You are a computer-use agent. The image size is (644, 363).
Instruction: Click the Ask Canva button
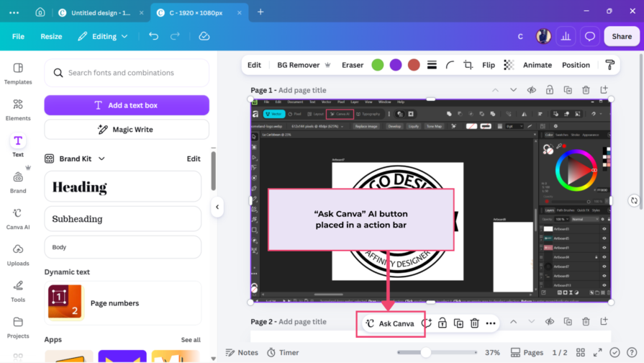point(390,323)
